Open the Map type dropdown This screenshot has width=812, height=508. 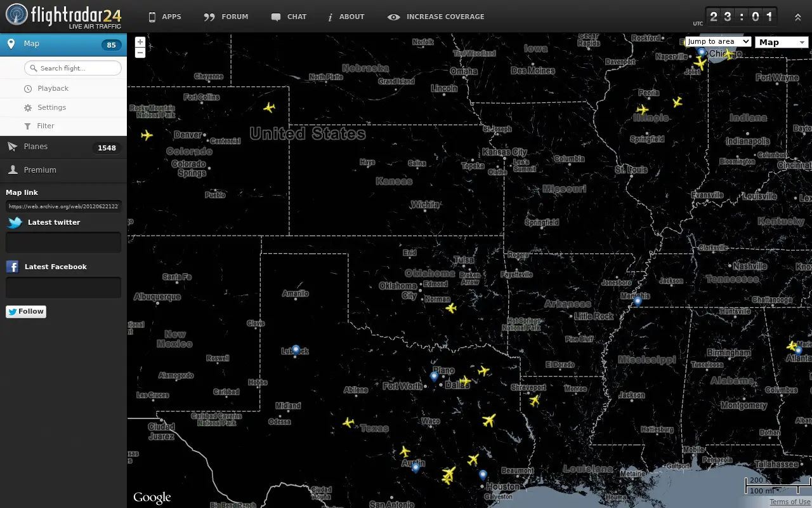click(782, 43)
